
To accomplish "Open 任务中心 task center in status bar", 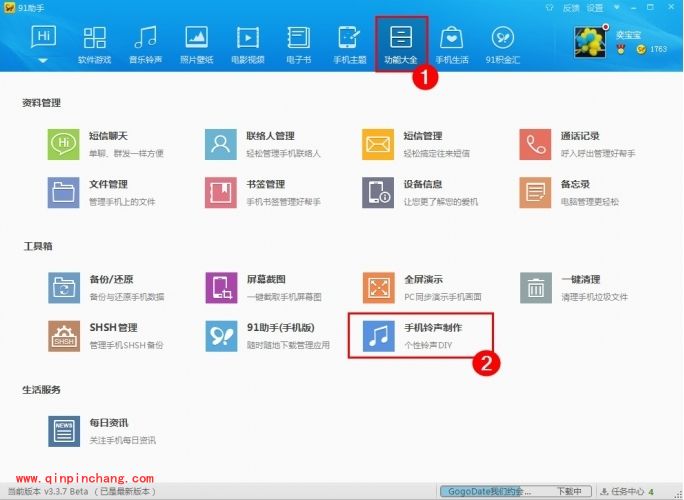I will pos(628,491).
